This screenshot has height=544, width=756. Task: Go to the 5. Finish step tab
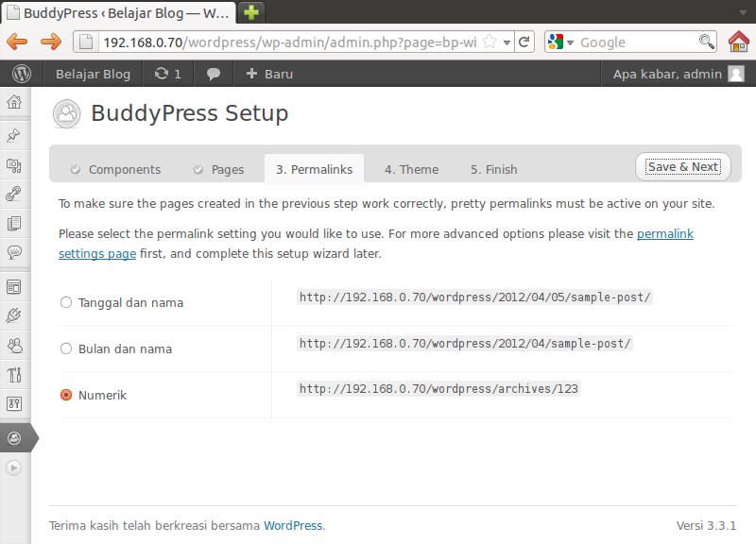coord(493,169)
